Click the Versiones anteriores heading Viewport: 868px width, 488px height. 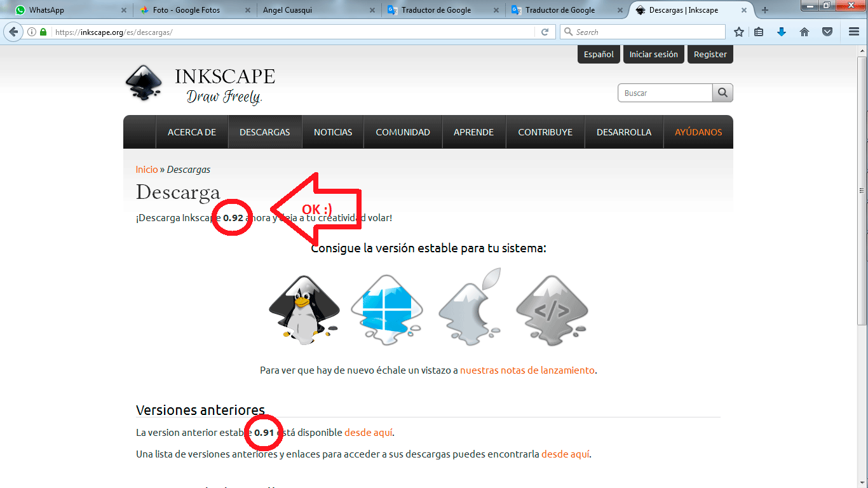pyautogui.click(x=200, y=410)
